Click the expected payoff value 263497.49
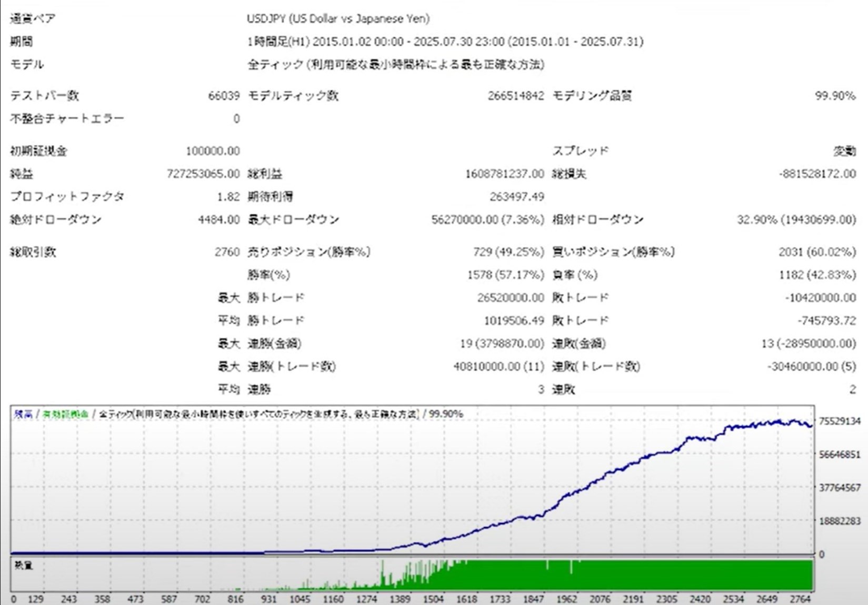 [x=516, y=197]
